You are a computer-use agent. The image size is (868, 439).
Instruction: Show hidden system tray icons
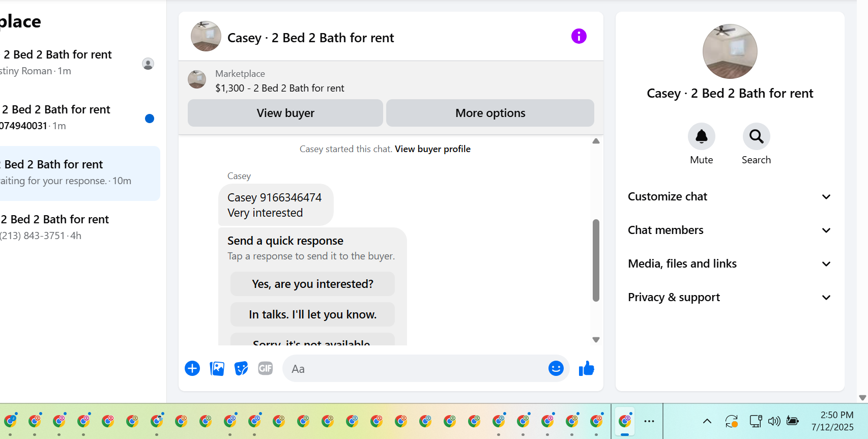click(707, 421)
